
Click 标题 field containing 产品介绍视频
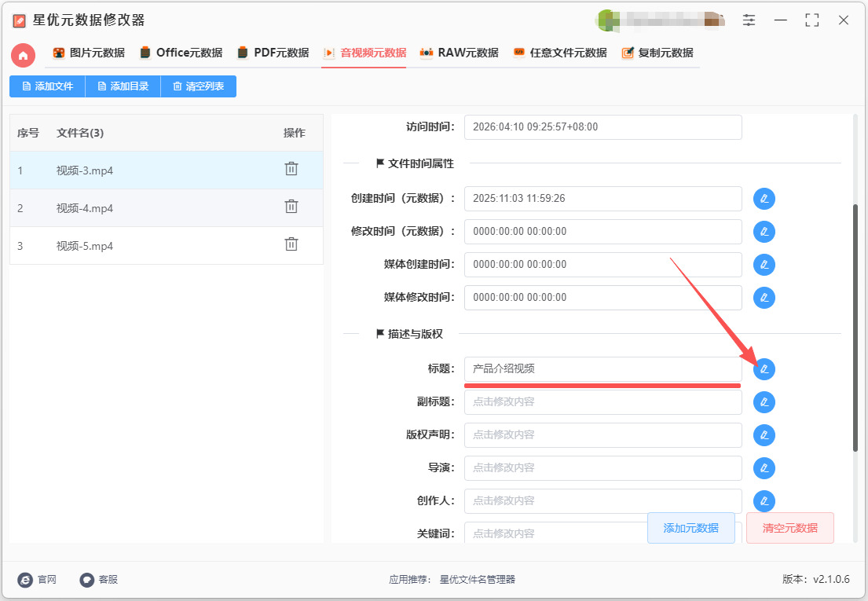tap(602, 368)
